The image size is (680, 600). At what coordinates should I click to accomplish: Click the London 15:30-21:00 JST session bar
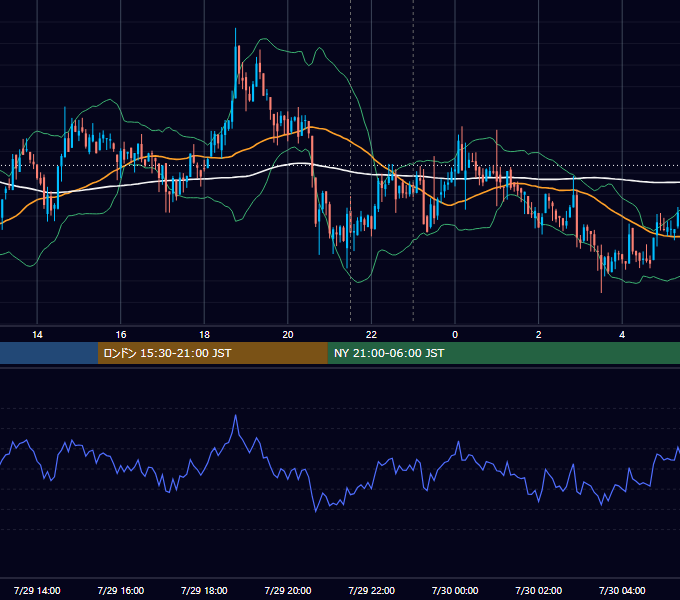coord(212,353)
